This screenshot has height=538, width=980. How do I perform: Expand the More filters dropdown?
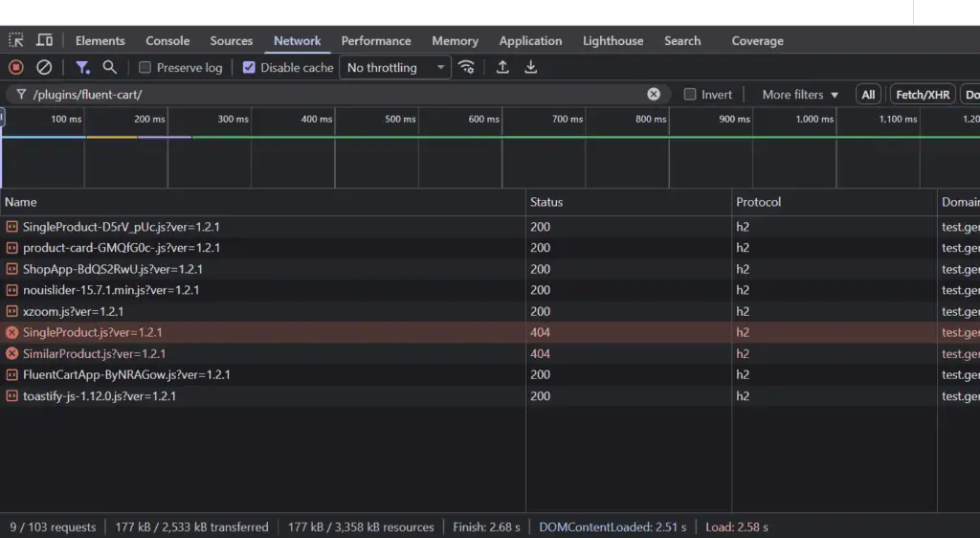(800, 95)
